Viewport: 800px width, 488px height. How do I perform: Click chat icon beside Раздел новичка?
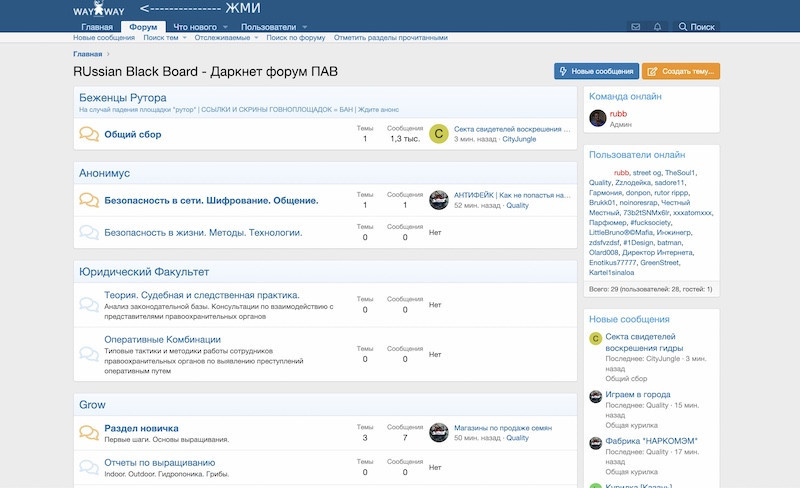(x=89, y=433)
